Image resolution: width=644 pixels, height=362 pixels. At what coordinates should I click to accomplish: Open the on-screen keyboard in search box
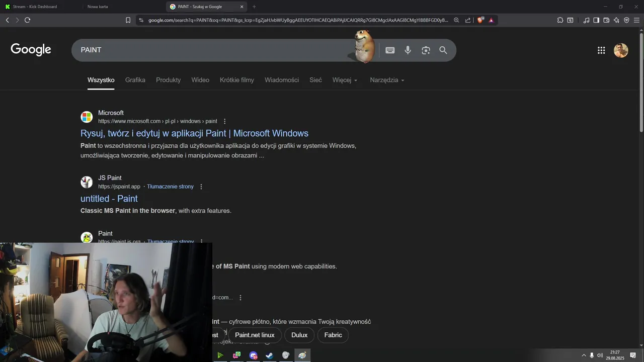390,50
